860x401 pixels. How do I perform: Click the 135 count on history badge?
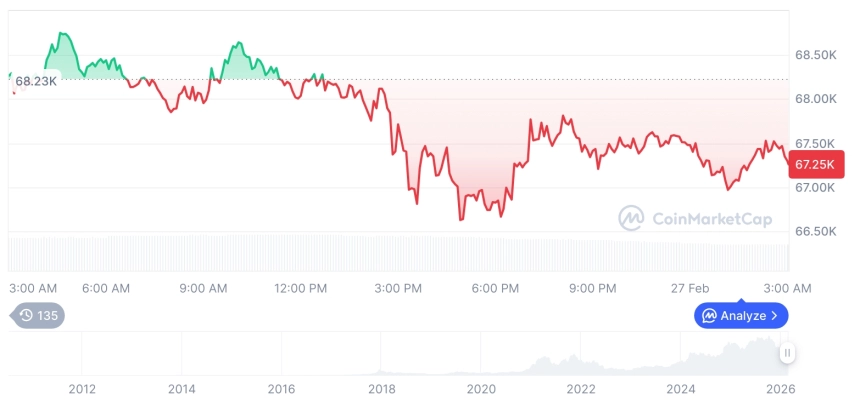click(x=47, y=316)
